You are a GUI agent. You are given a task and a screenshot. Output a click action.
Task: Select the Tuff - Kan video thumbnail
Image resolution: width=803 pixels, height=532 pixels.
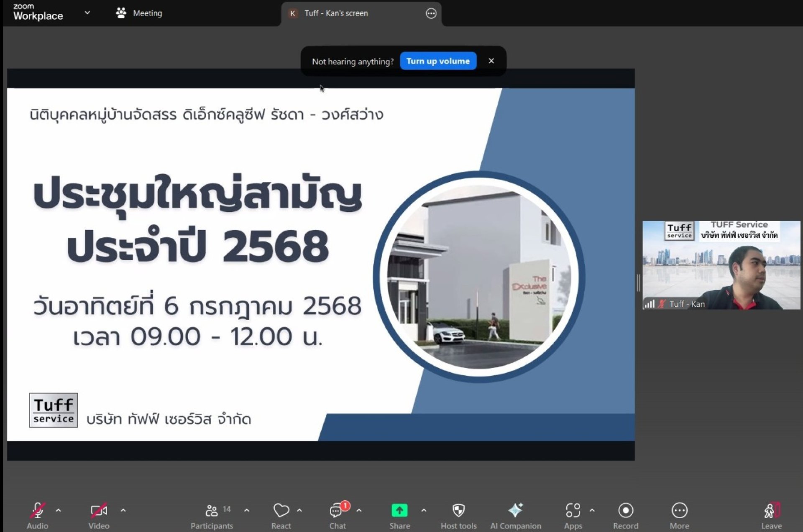[x=721, y=265]
